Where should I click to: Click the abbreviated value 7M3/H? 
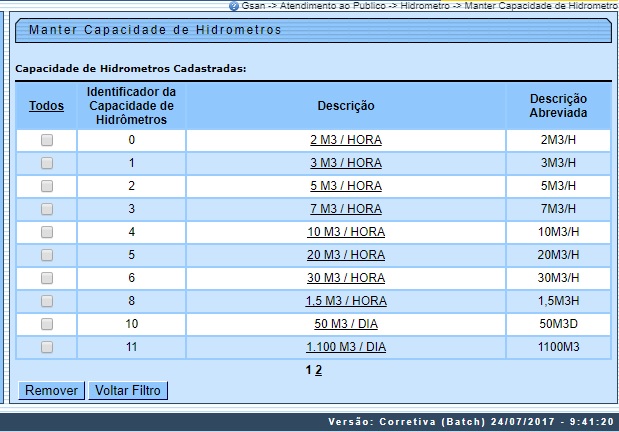pyautogui.click(x=558, y=209)
